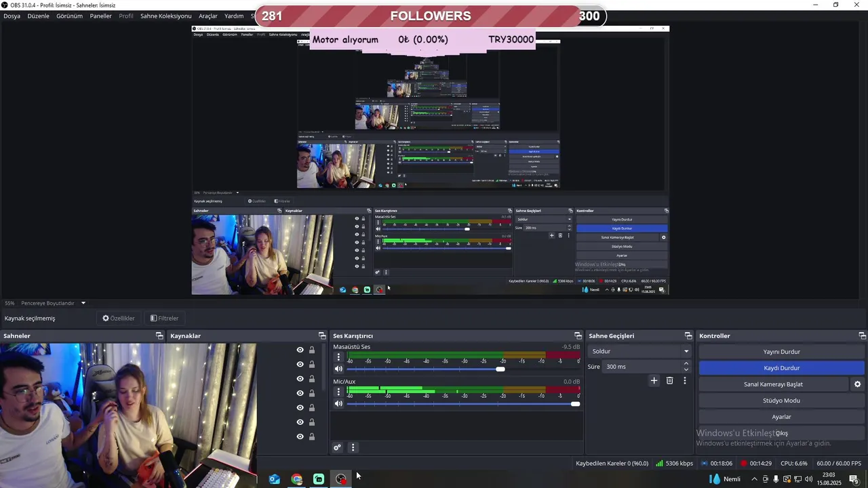The image size is (868, 488).
Task: Mute Mic/Aux with speaker icon
Action: [x=338, y=404]
